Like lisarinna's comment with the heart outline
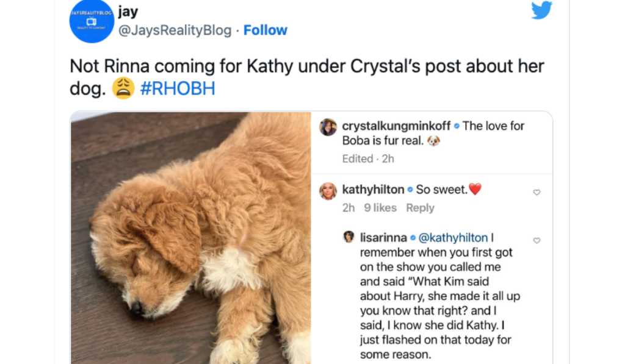Viewport: 625px width, 364px height. click(x=536, y=240)
